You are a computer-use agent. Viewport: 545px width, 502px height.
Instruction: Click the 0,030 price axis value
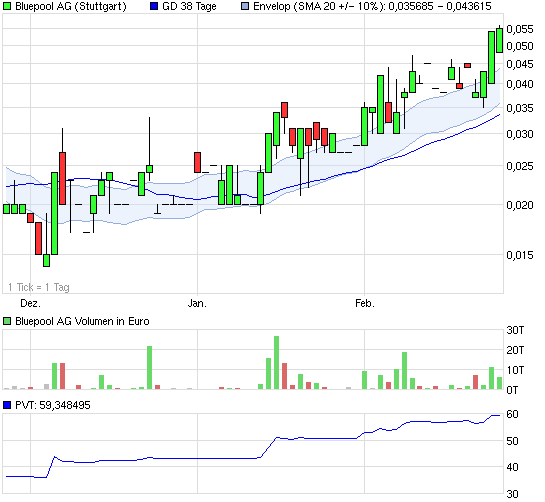520,134
